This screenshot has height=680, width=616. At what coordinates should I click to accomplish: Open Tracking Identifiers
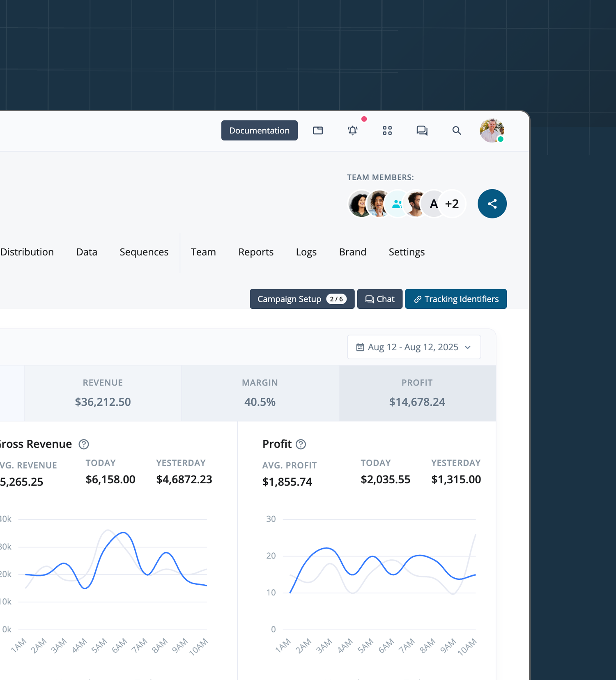(x=455, y=299)
